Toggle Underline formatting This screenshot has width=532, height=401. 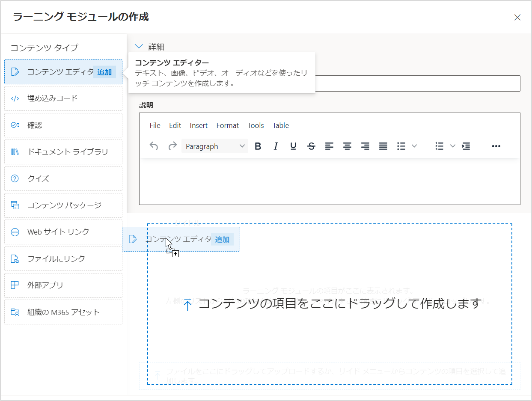pyautogui.click(x=293, y=146)
